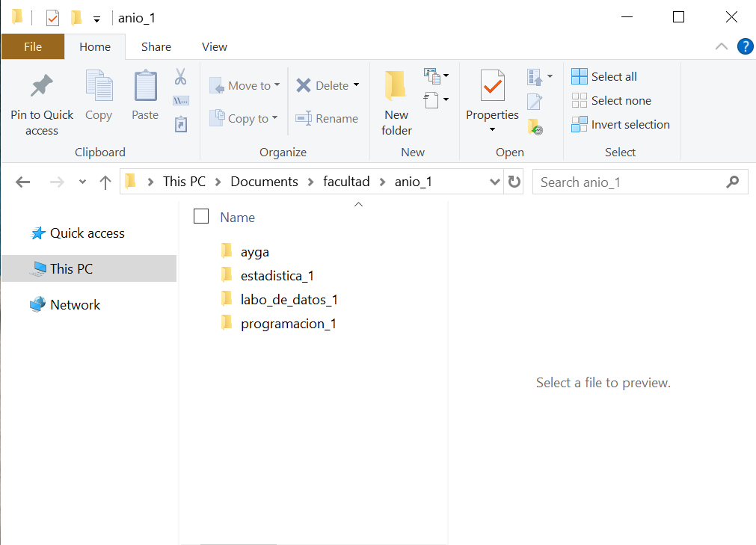This screenshot has width=756, height=545.
Task: Toggle the select-all checkbox beside Name
Action: (200, 217)
